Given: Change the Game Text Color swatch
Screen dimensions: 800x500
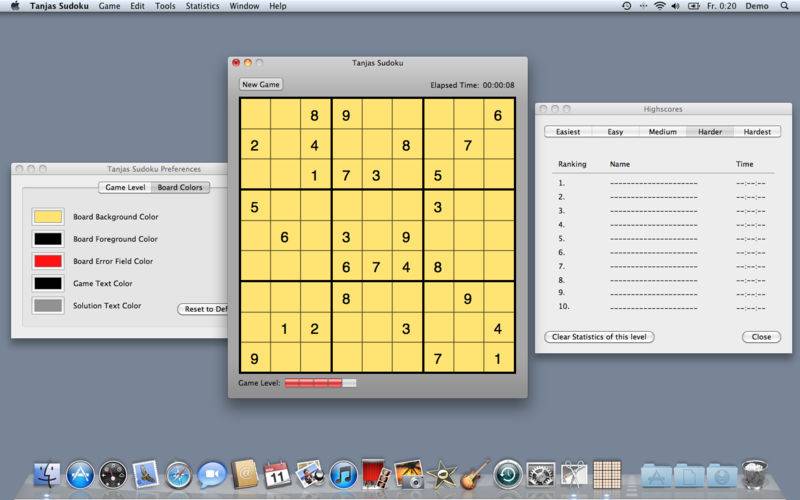Looking at the screenshot, I should [x=48, y=283].
